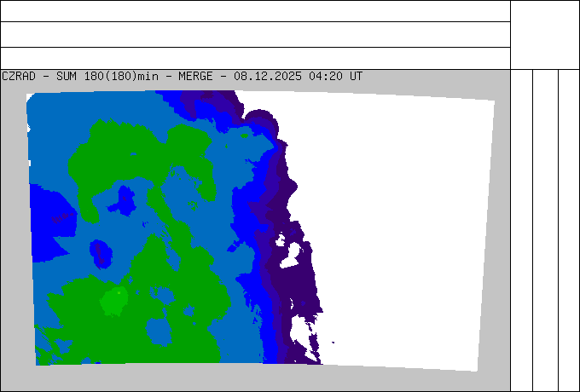Click the CZRAD label in the header
Image resolution: width=580 pixels, height=392 pixels.
[17, 76]
